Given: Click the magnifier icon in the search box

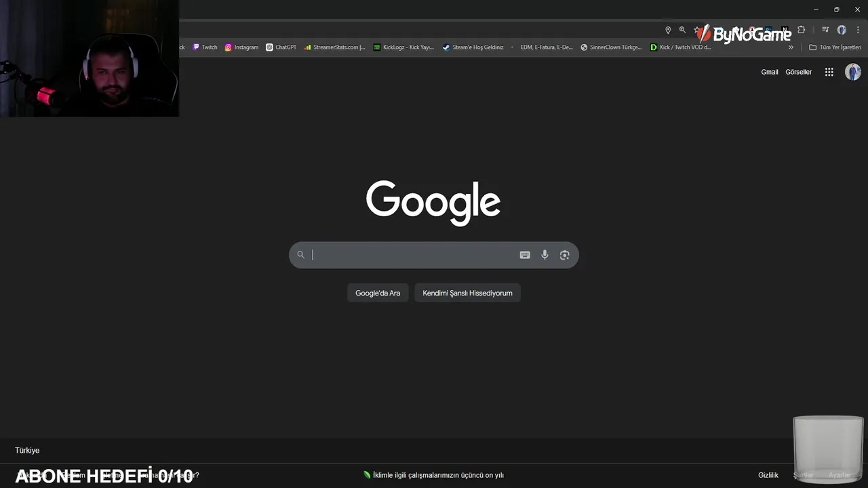Looking at the screenshot, I should click(x=301, y=255).
